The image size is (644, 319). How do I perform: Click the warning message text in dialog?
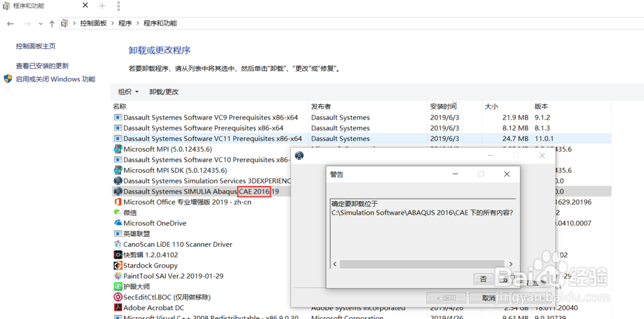pos(422,208)
